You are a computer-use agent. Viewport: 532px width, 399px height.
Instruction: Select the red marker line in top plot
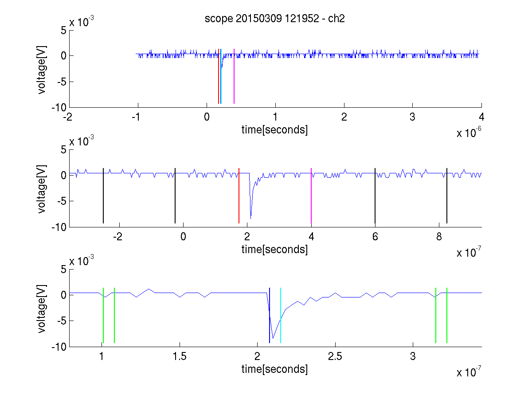pyautogui.click(x=219, y=76)
